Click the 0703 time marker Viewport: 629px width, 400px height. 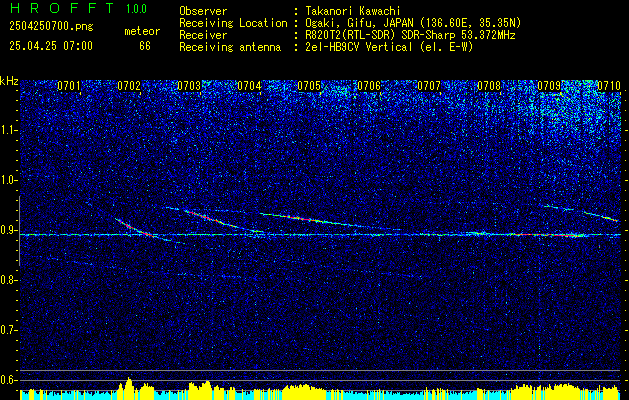point(189,86)
